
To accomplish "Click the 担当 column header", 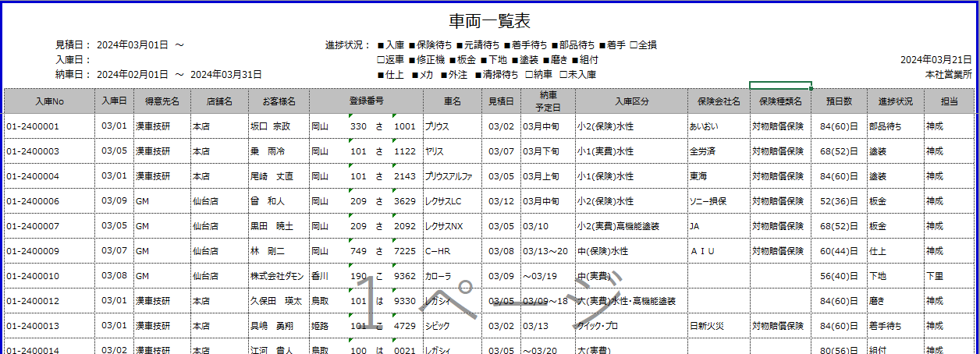I will pos(949,101).
